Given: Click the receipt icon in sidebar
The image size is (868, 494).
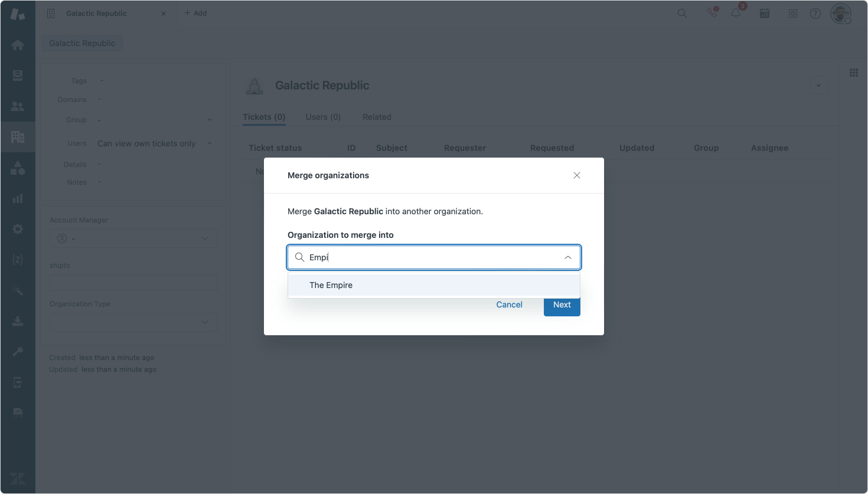Looking at the screenshot, I should pyautogui.click(x=18, y=413).
